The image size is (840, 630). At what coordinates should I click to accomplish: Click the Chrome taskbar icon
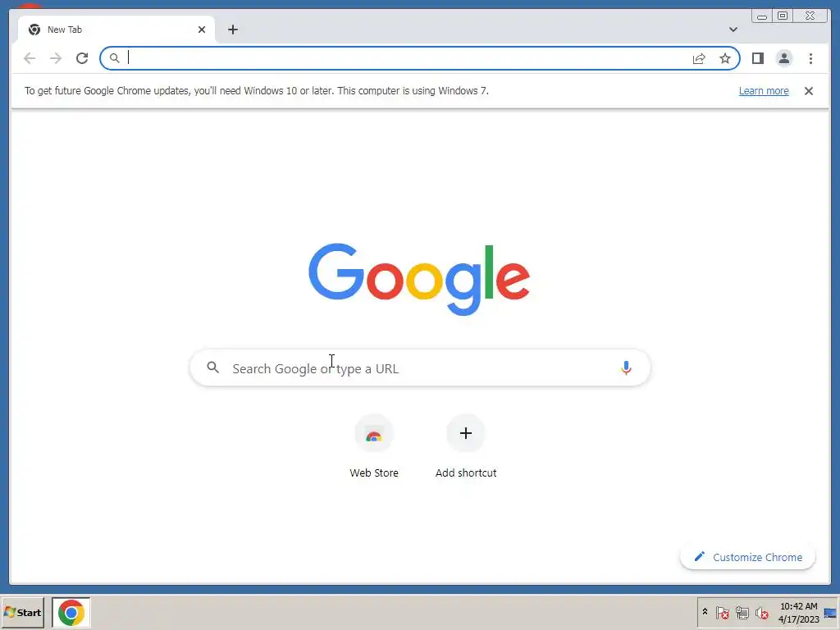71,612
